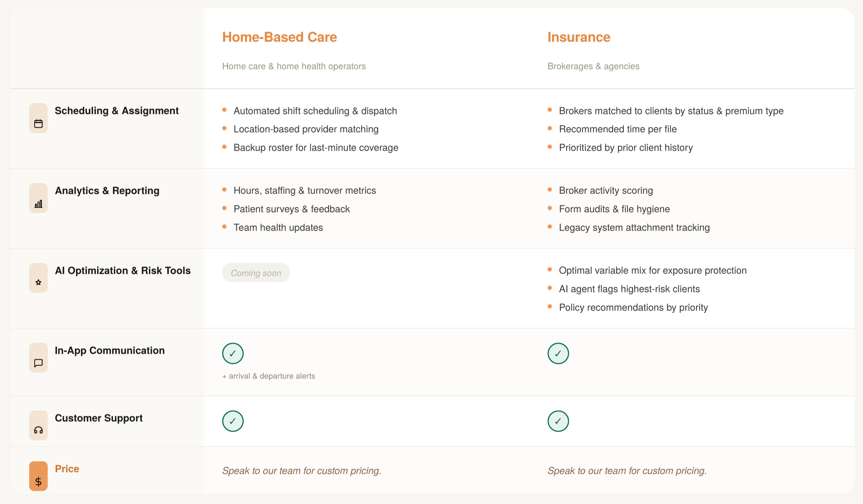This screenshot has height=504, width=863.
Task: Click the Home-Based Care checkmark for In-App Communication
Action: tap(233, 354)
